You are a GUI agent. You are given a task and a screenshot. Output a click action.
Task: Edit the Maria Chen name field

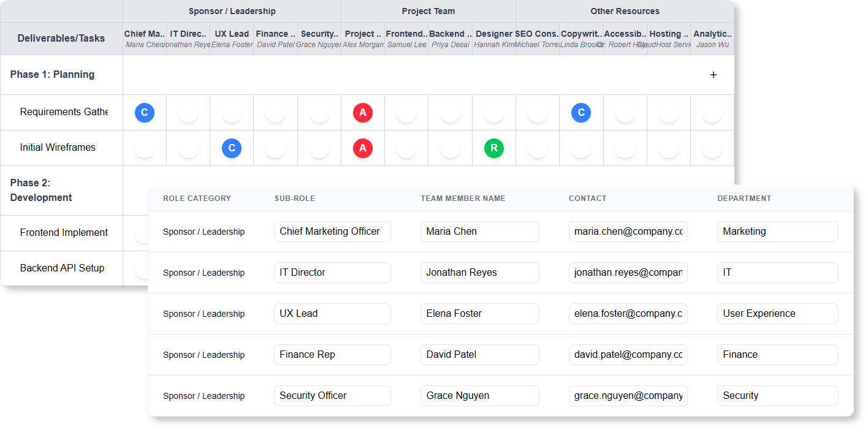[479, 232]
